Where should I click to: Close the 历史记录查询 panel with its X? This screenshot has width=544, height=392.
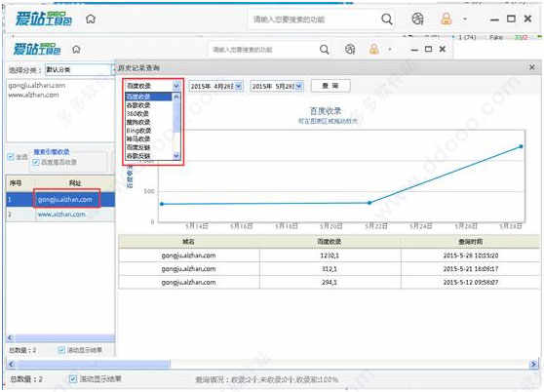coord(532,67)
